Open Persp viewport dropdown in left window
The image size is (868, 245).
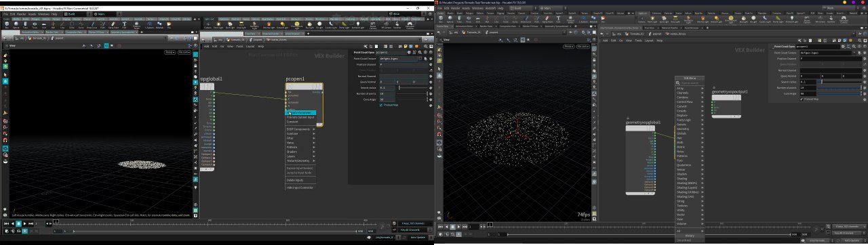[x=170, y=52]
